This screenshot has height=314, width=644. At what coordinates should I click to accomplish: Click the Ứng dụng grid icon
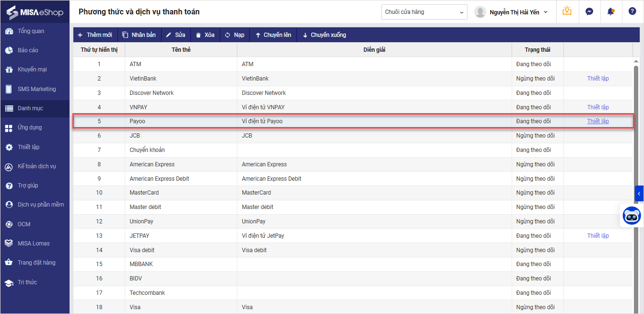[9, 128]
